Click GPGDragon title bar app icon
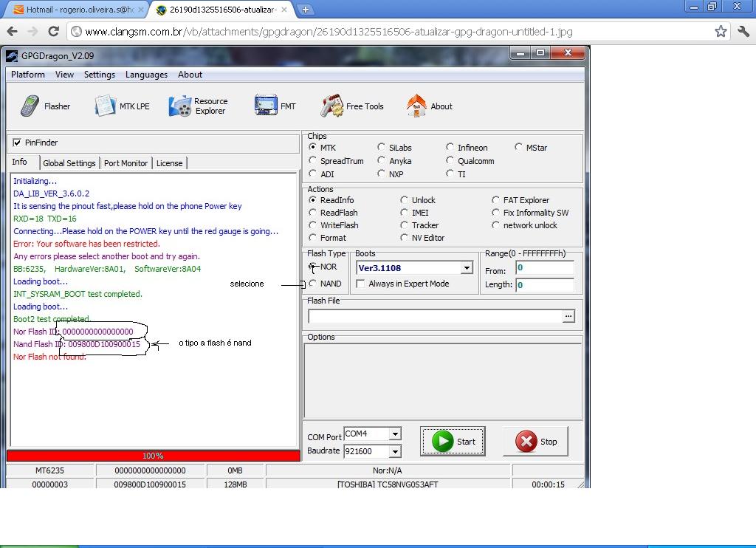This screenshot has height=548, width=756. tap(12, 56)
